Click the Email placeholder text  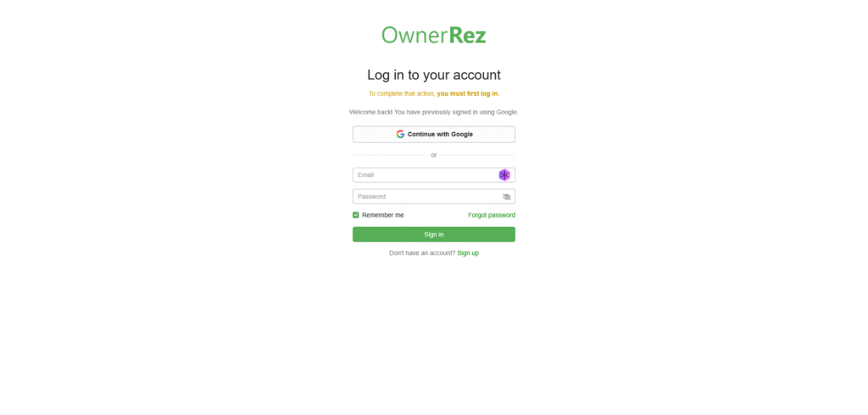coord(366,174)
